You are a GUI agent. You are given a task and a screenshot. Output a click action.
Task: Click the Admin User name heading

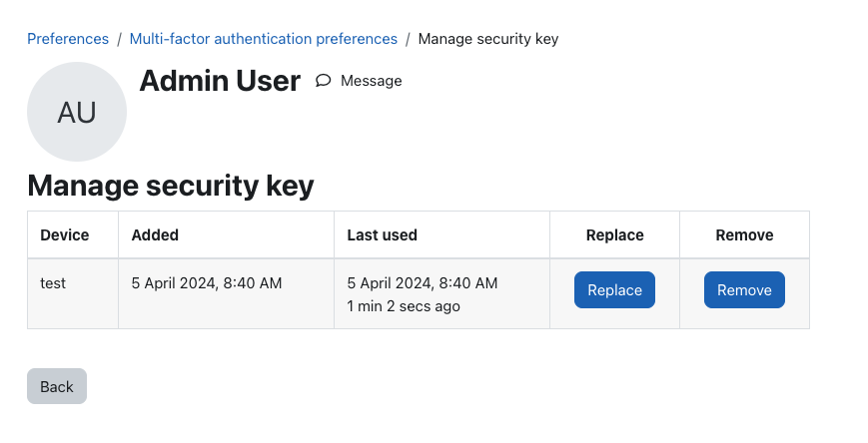pyautogui.click(x=220, y=81)
